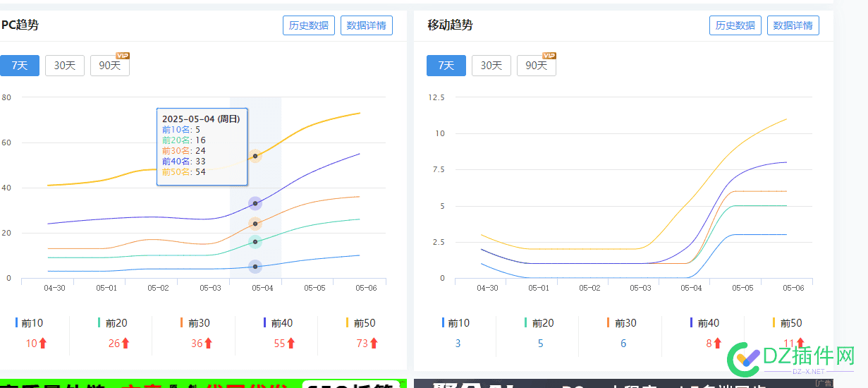Screen dimensions: 868x388
Task: Select VIP 90天 range in PC趋势
Action: [x=110, y=66]
